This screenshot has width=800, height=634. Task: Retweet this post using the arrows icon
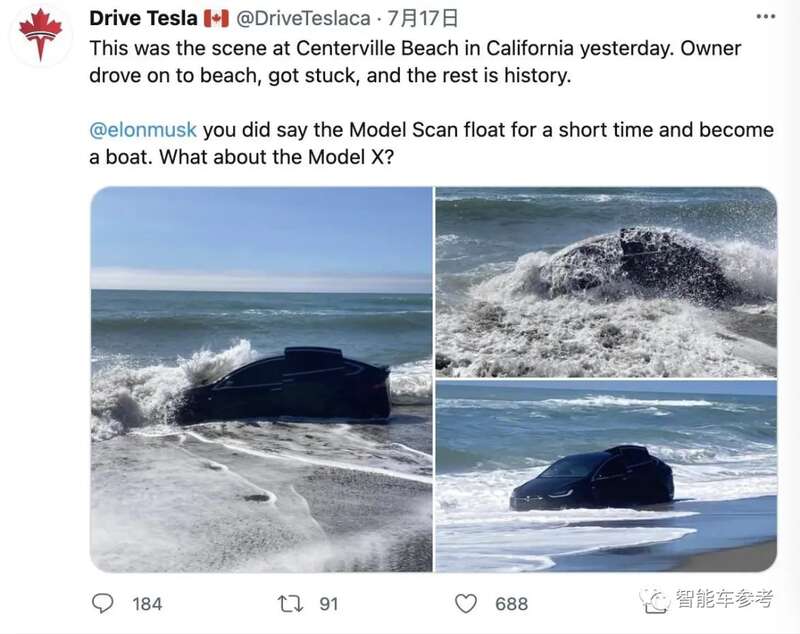tap(289, 603)
